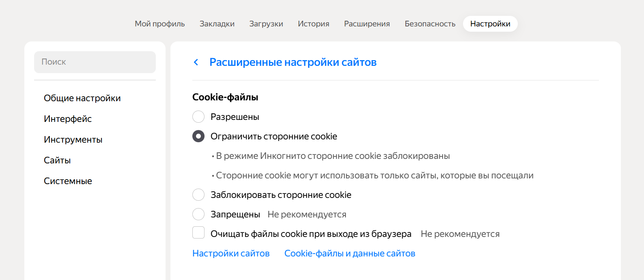Screen dimensions: 644x280
Task: Open the Интерфейс settings section
Action: click(x=67, y=119)
